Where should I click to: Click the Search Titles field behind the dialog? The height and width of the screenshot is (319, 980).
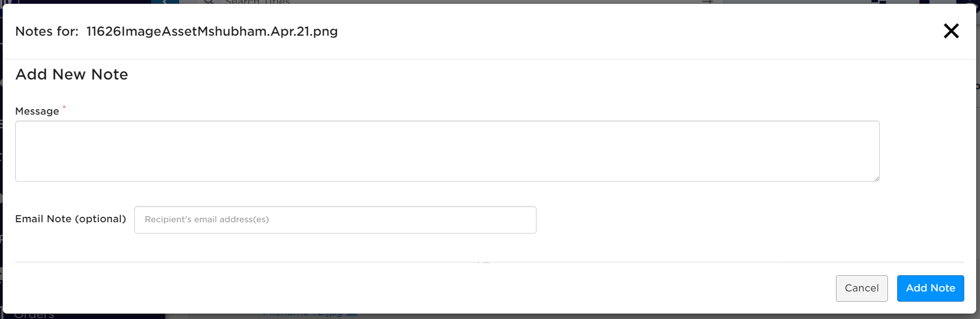tap(258, 2)
